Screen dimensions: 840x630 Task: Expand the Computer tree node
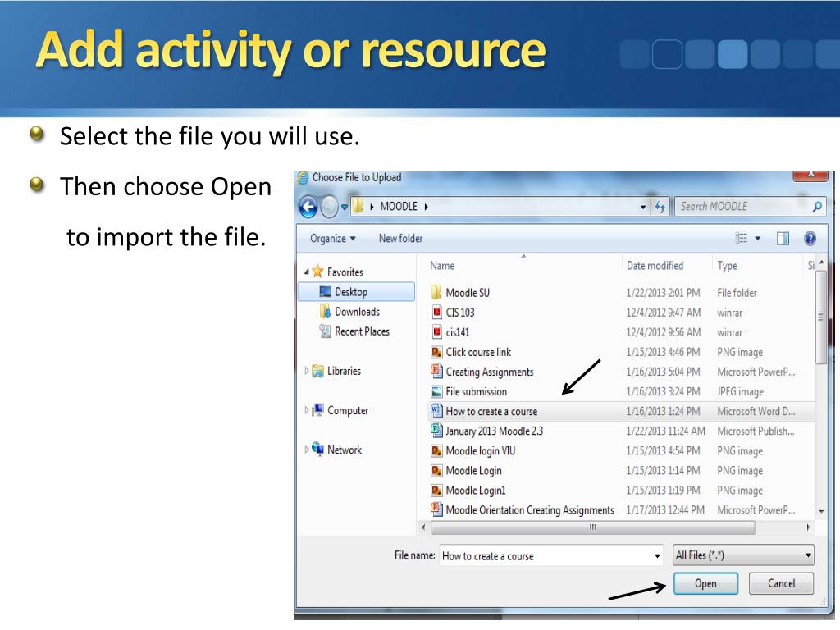pos(307,410)
